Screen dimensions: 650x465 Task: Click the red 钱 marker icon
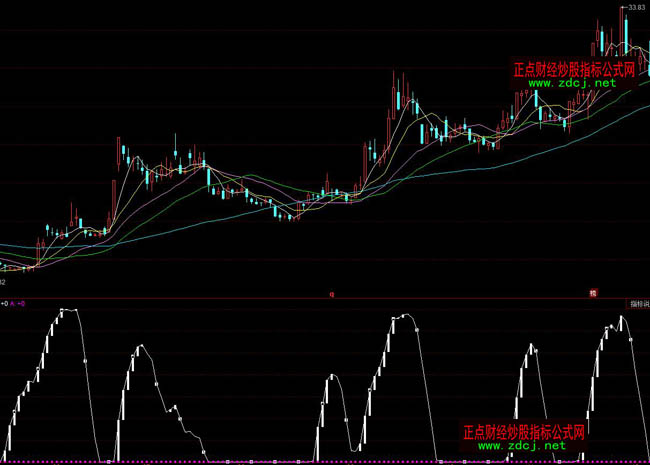[592, 293]
